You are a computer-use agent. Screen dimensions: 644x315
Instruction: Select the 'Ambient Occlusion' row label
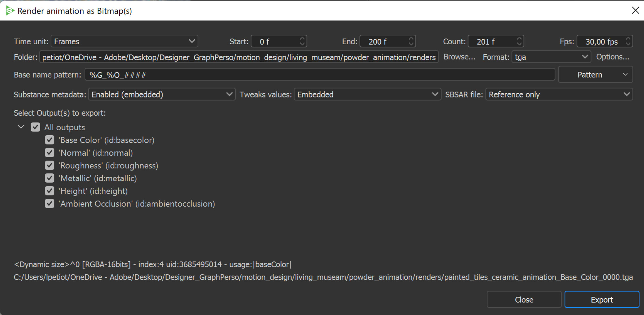point(137,204)
